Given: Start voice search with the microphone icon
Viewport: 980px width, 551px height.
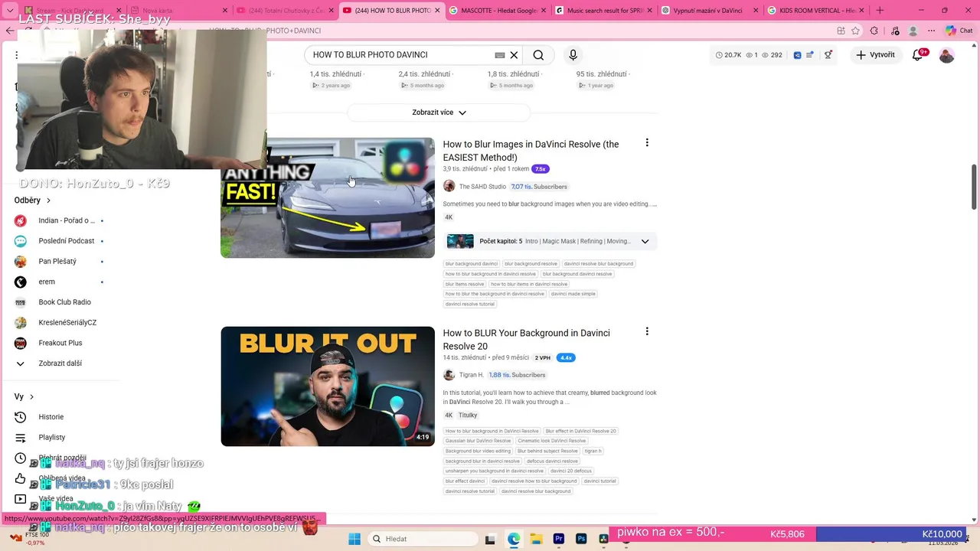Looking at the screenshot, I should tap(573, 55).
